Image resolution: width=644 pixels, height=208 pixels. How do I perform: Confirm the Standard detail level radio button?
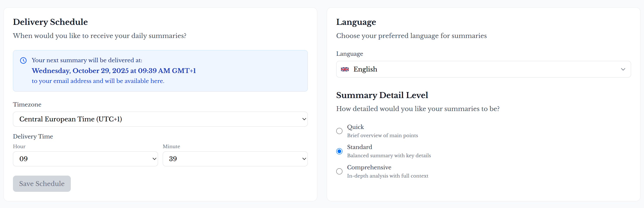pyautogui.click(x=339, y=151)
